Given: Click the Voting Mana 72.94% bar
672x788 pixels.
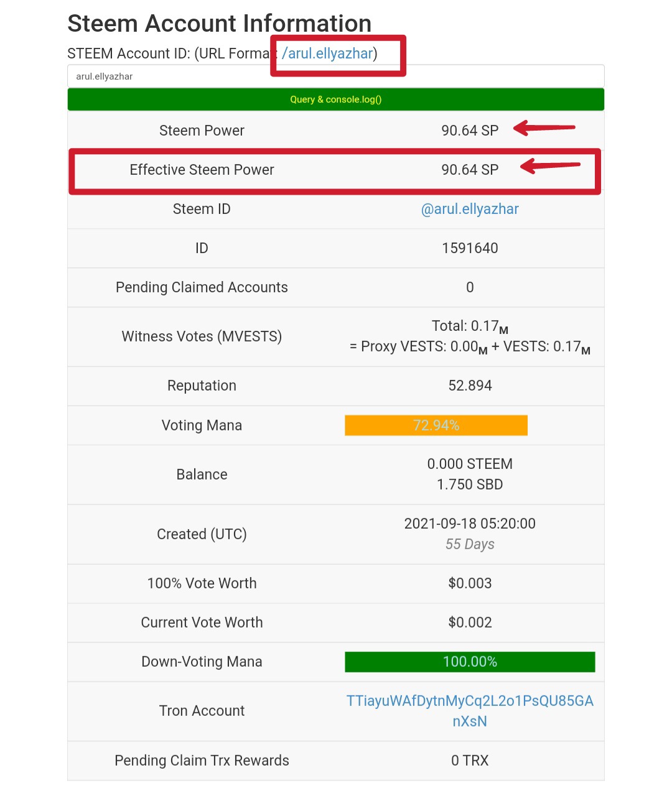Looking at the screenshot, I should (x=436, y=425).
